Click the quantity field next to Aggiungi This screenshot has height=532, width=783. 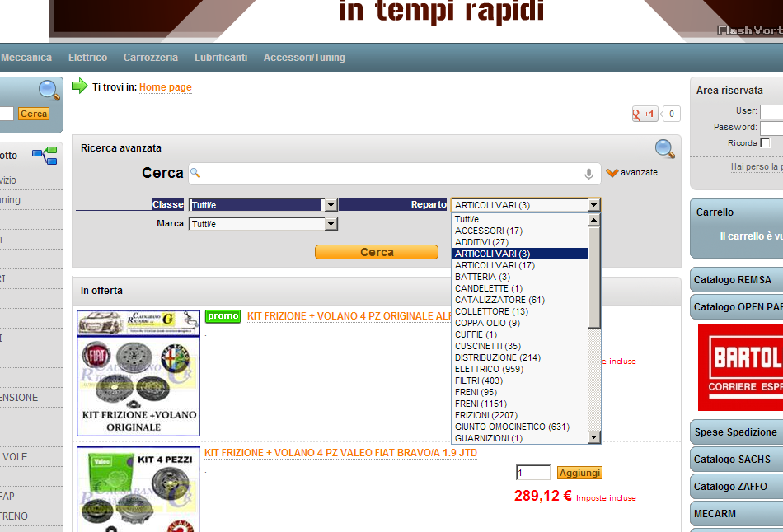532,473
